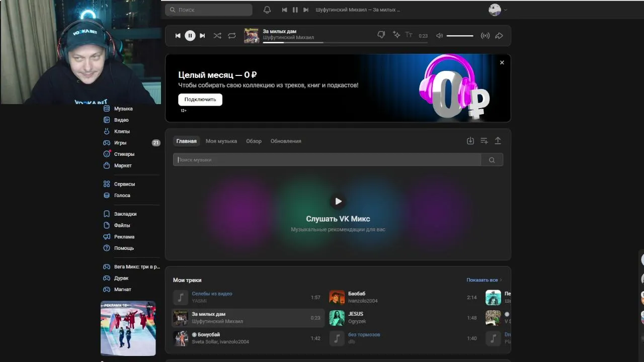Open downloaded music icon
Image resolution: width=644 pixels, height=362 pixels.
coord(470,141)
